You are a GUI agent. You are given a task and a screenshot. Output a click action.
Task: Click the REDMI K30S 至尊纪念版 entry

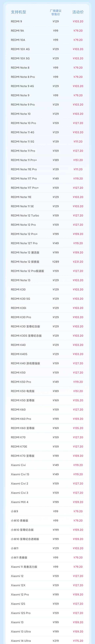click(x=26, y=336)
